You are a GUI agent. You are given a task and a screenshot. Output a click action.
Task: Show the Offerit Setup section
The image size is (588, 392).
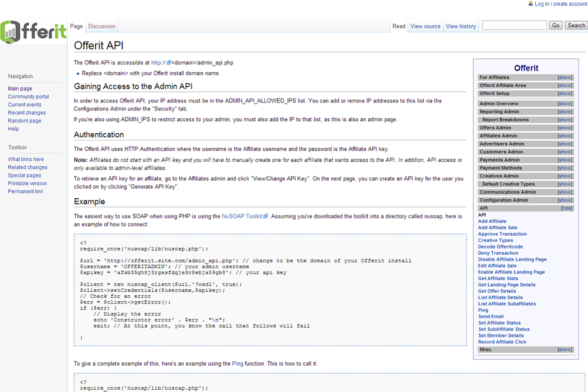coord(564,94)
